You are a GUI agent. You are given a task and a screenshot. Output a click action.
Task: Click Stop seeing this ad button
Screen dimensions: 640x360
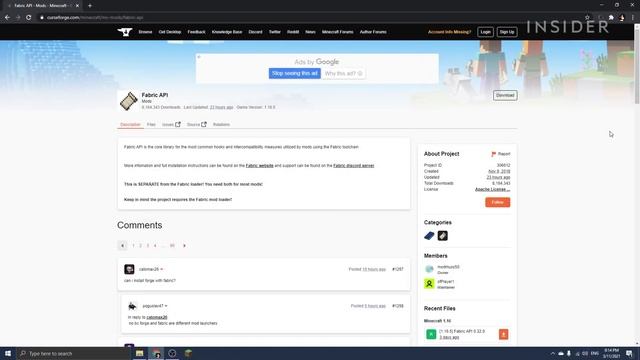295,73
